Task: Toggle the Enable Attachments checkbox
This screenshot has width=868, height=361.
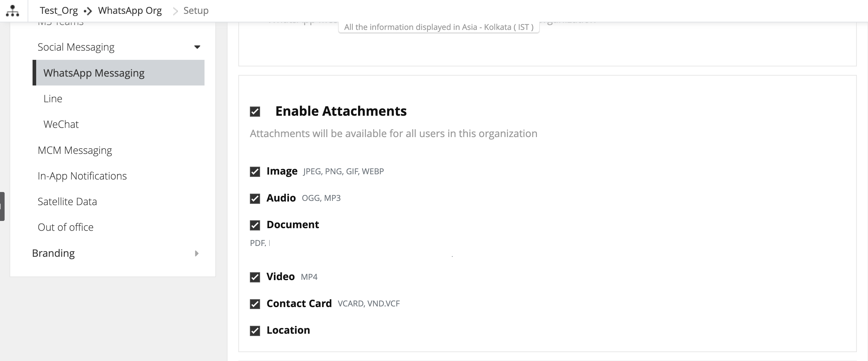Action: [255, 111]
